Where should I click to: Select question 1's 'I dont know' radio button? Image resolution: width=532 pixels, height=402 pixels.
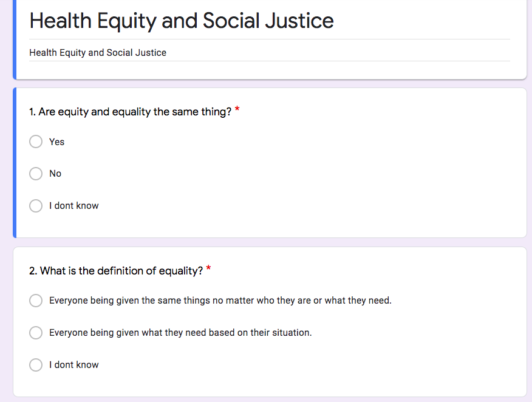[x=36, y=206]
